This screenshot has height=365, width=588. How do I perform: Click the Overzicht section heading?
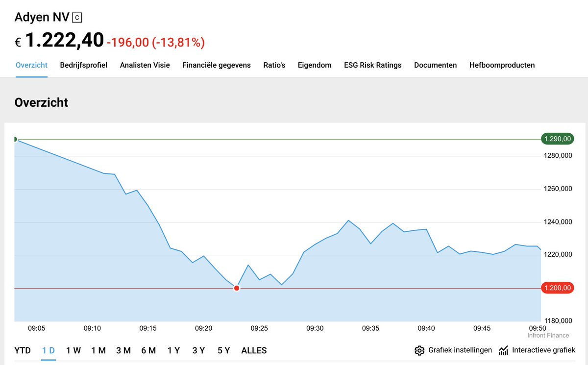(x=41, y=102)
